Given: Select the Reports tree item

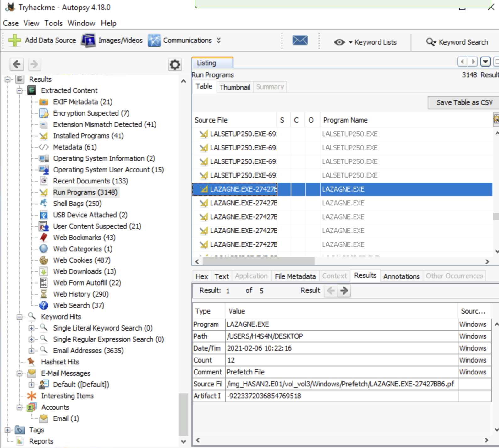Looking at the screenshot, I should coord(41,441).
